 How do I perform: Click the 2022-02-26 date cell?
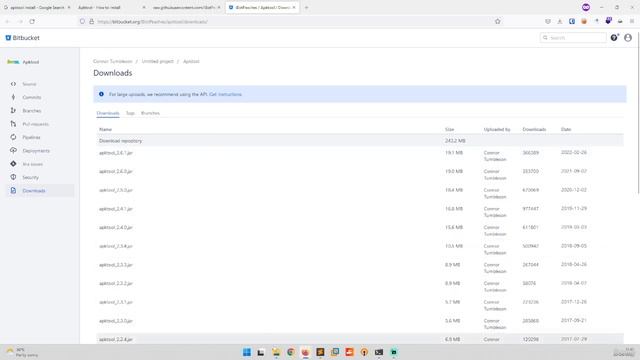[x=574, y=152]
